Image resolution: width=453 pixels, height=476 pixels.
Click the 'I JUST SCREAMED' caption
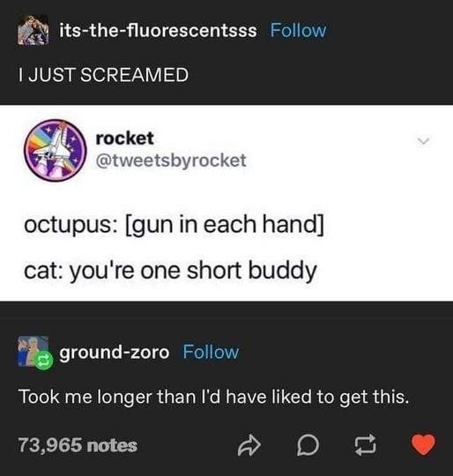pos(103,75)
